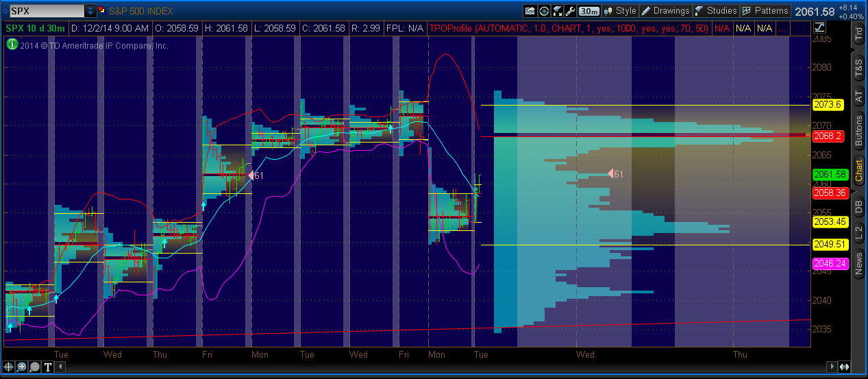Screen dimensions: 868x379
Task: Click the FPL: N/A value
Action: click(405, 28)
